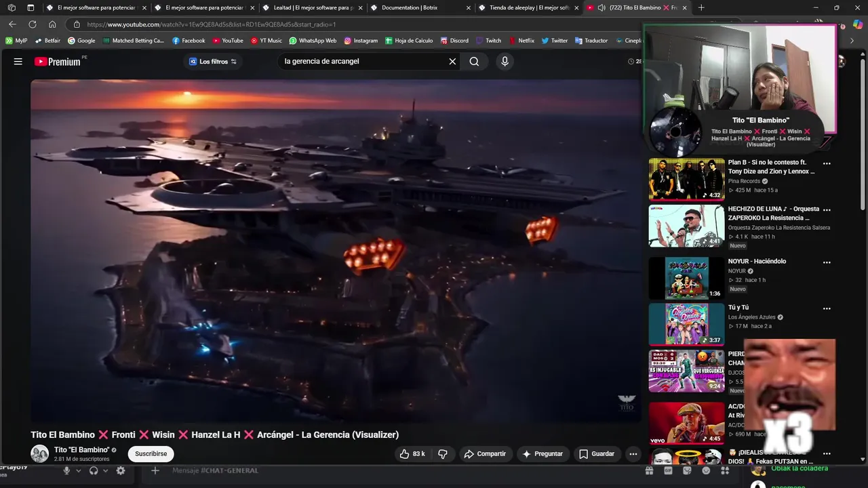Open options for NOYUR - Haciéndolo
The height and width of the screenshot is (488, 868).
[x=827, y=262]
